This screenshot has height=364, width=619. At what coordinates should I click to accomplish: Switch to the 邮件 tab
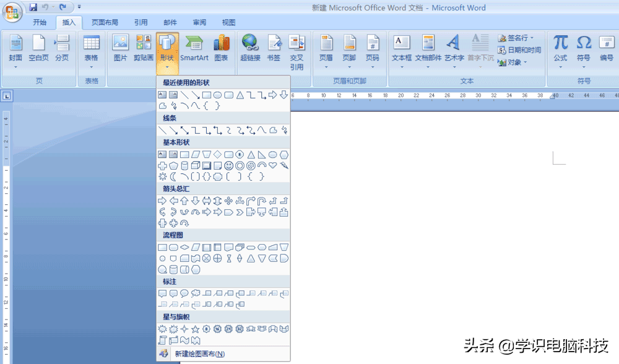(x=170, y=22)
